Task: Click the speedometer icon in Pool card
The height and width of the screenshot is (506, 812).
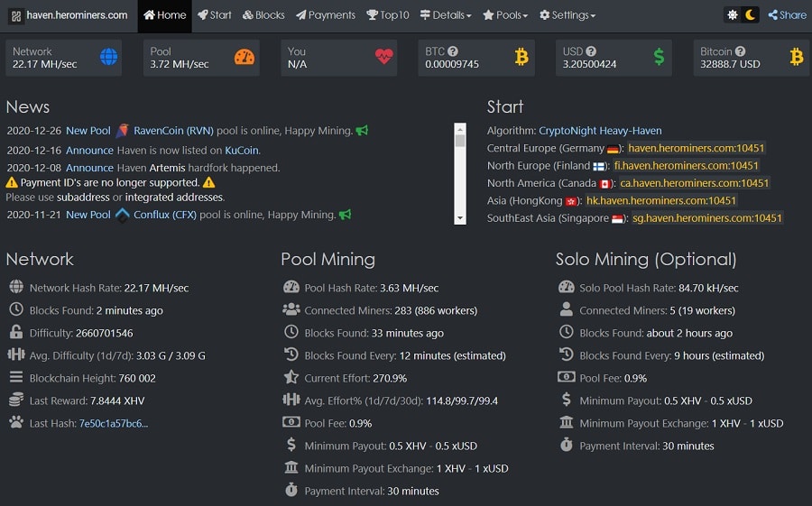Action: (245, 58)
